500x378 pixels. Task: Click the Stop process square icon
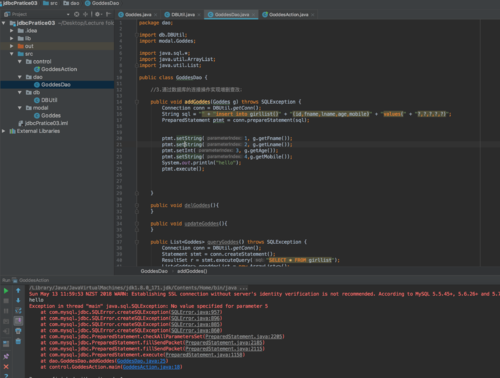point(6,301)
